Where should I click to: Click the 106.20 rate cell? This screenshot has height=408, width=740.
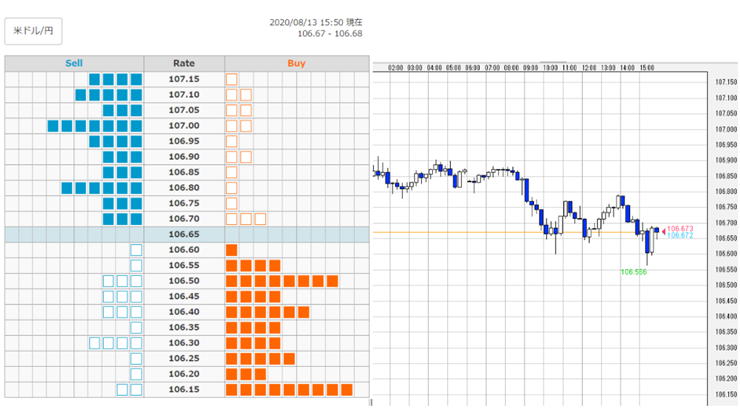(184, 374)
